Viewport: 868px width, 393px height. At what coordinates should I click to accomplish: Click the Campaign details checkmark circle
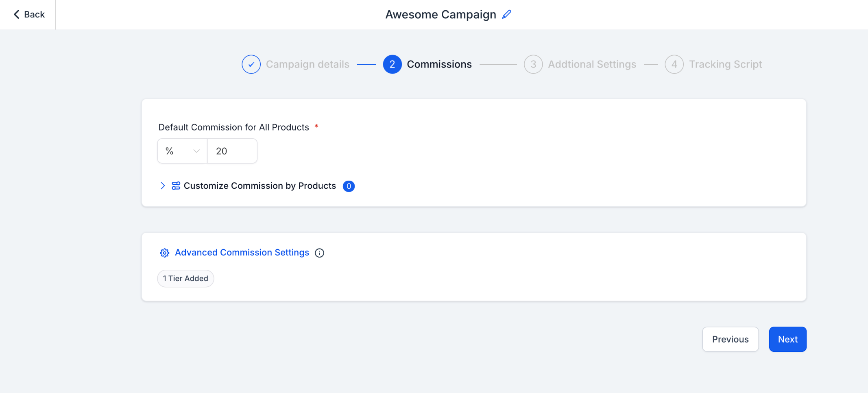click(x=251, y=64)
